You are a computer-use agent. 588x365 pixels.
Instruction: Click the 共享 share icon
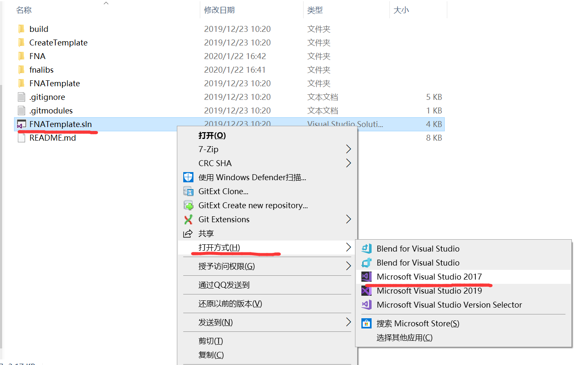[x=187, y=233]
